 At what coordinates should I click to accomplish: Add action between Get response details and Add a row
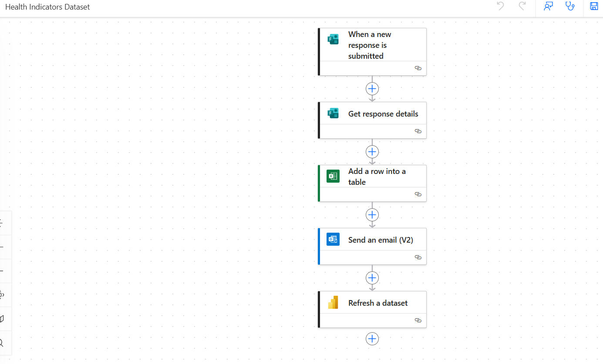[x=372, y=152]
